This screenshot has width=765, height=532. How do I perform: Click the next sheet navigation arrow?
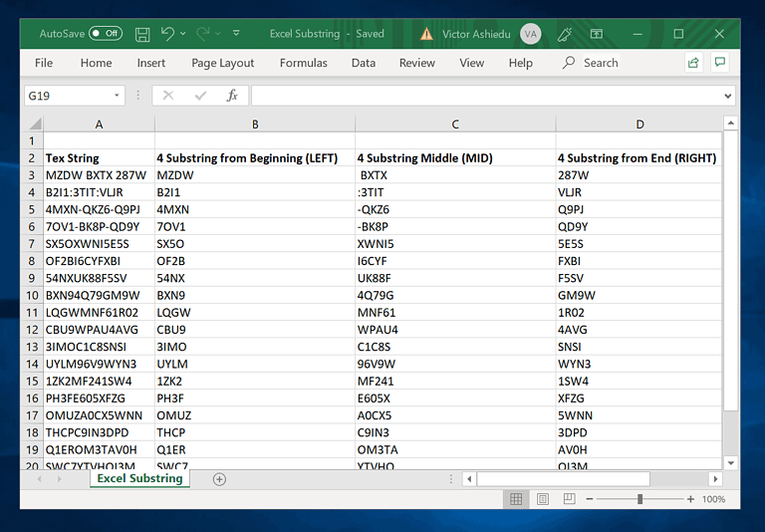[x=59, y=479]
